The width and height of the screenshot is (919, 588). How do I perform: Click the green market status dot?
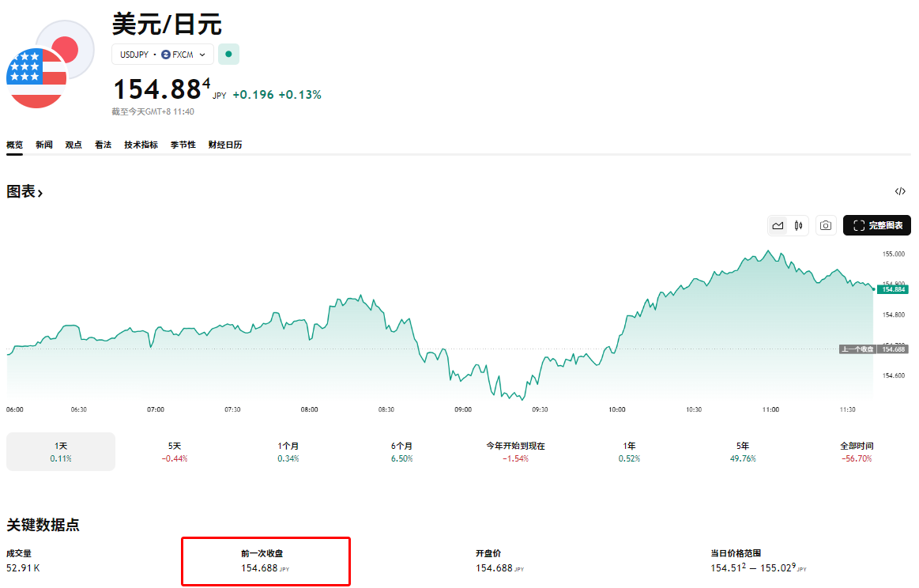(x=228, y=54)
